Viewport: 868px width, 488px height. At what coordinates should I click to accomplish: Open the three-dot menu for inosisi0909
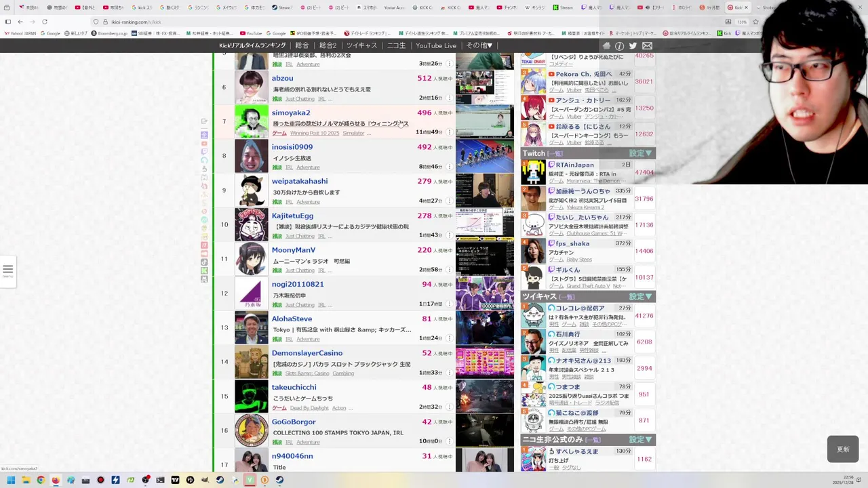tap(449, 167)
